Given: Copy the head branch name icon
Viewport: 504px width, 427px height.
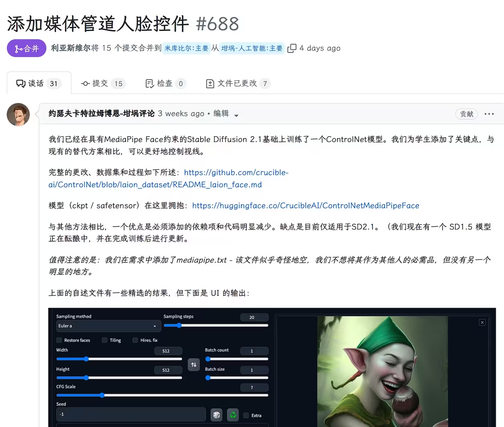Looking at the screenshot, I should click(x=292, y=48).
